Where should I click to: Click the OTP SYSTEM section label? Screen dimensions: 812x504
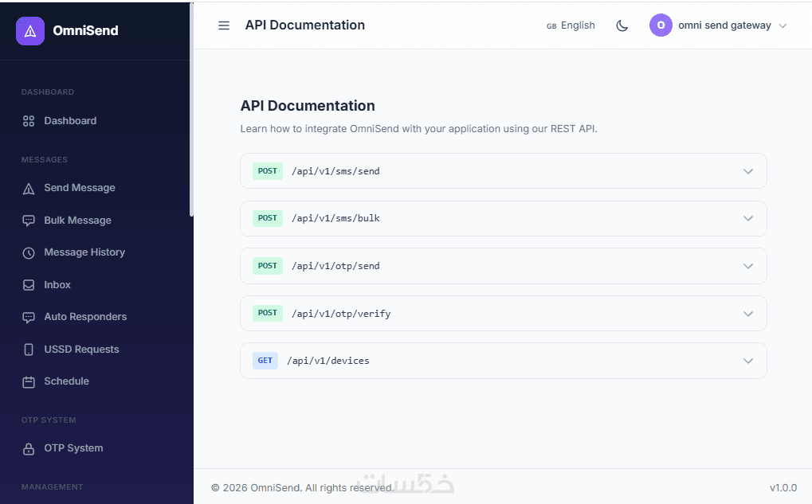pyautogui.click(x=49, y=420)
